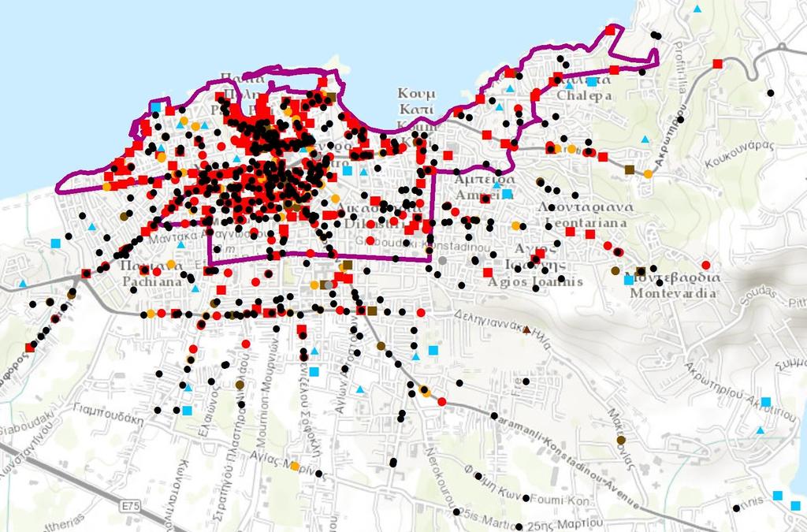Click blue triangle marker below Akrotiriou blue square

pyautogui.click(x=761, y=430)
